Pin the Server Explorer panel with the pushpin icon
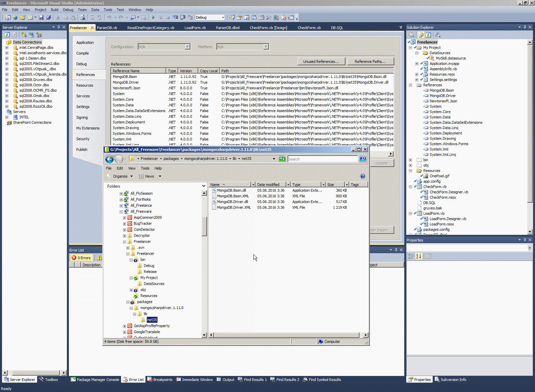Screen dimensions: 535x392 pyautogui.click(x=59, y=27)
